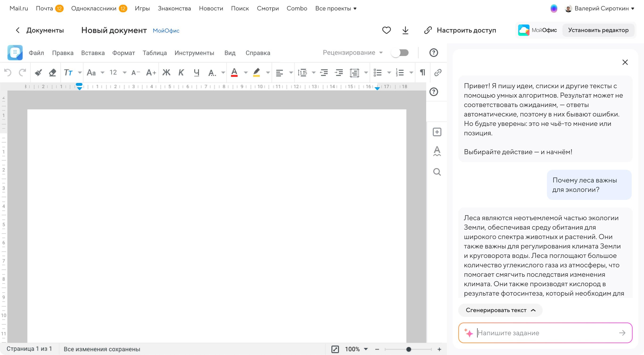Toggle non-printing characters pilcrow button
This screenshot has width=644, height=355.
click(422, 73)
